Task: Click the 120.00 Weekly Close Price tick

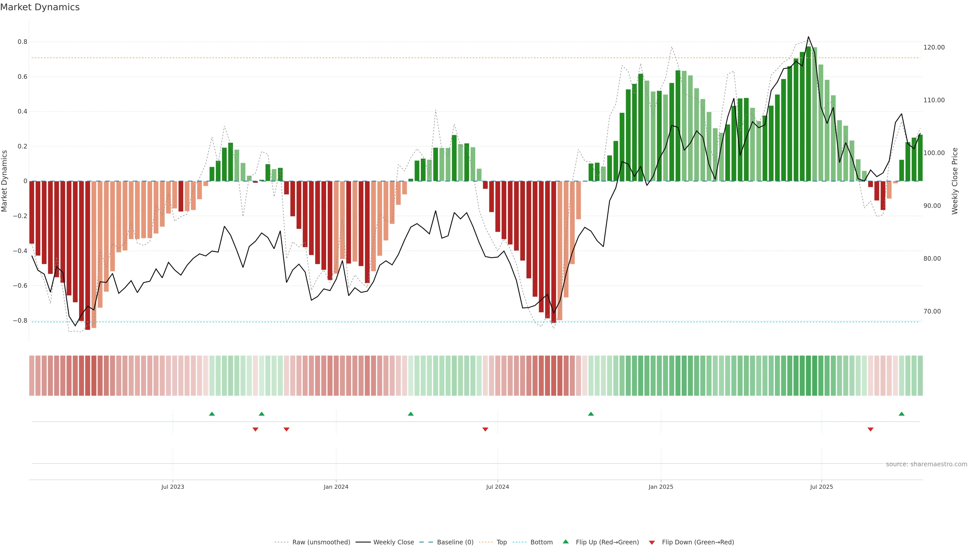Action: 934,47
